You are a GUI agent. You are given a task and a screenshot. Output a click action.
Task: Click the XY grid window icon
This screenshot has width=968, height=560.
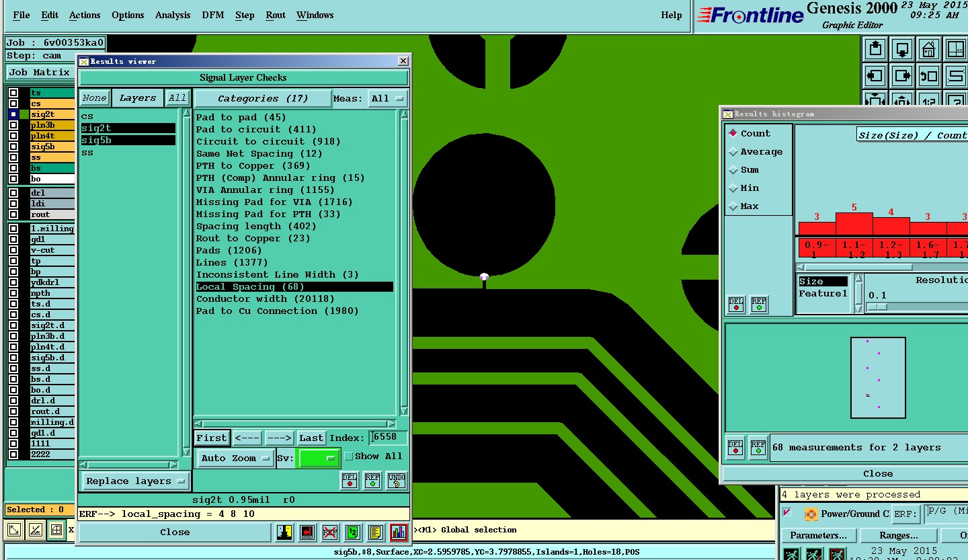click(955, 48)
